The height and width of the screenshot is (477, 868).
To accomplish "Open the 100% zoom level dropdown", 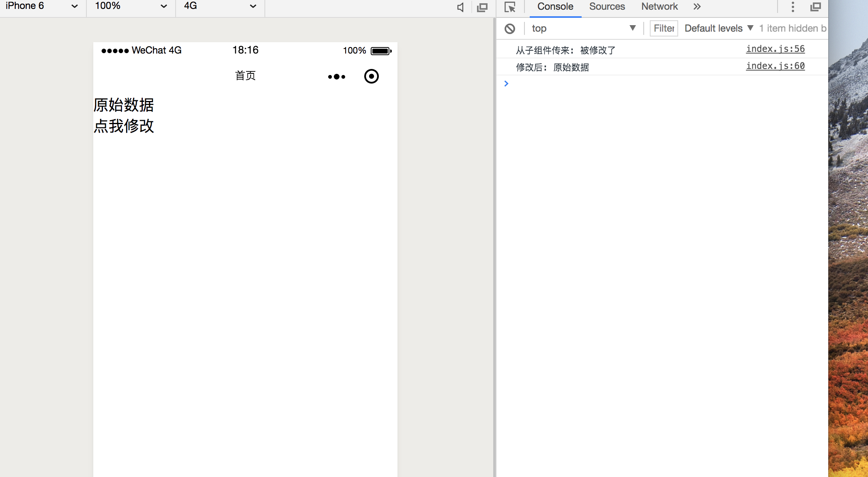I will tap(130, 6).
